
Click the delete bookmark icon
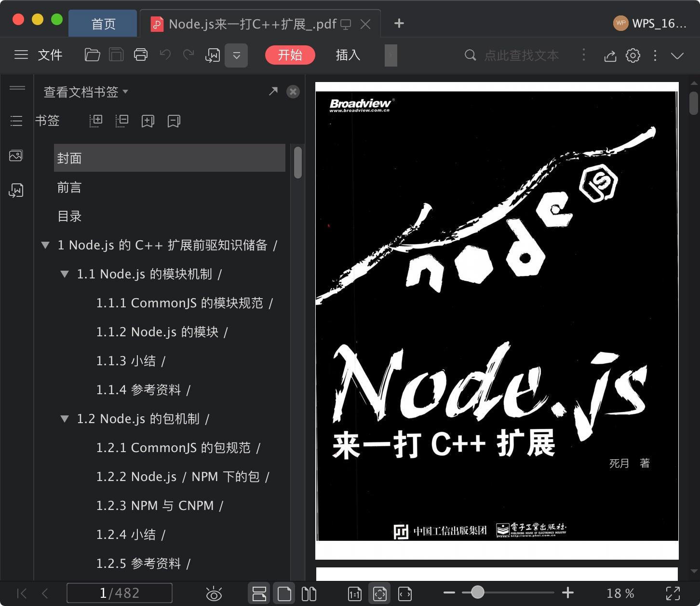[x=174, y=121]
